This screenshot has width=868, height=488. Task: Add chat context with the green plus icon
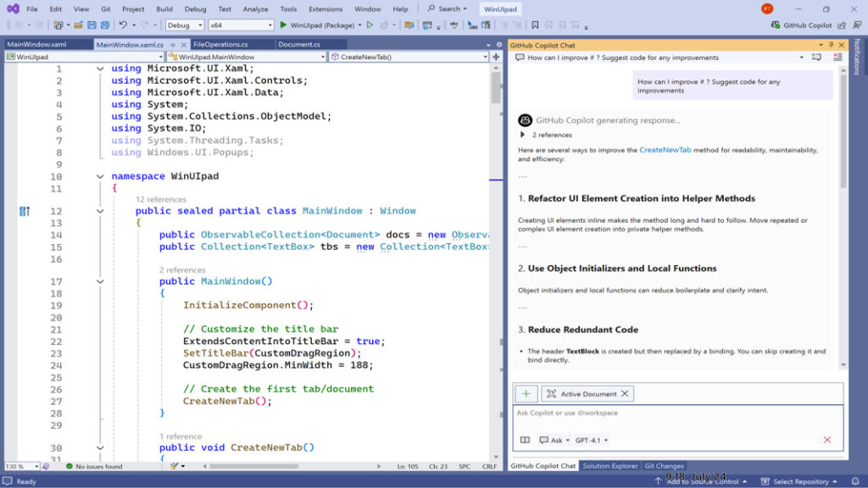click(x=525, y=393)
